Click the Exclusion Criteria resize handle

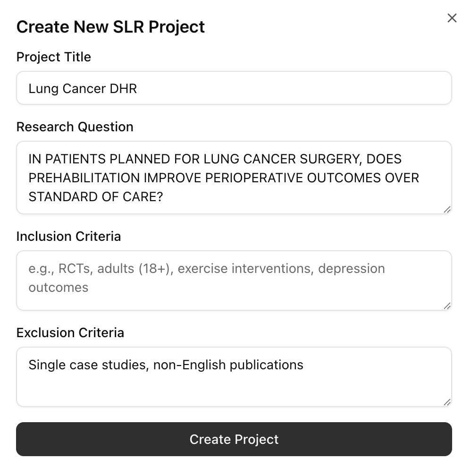[x=447, y=402]
